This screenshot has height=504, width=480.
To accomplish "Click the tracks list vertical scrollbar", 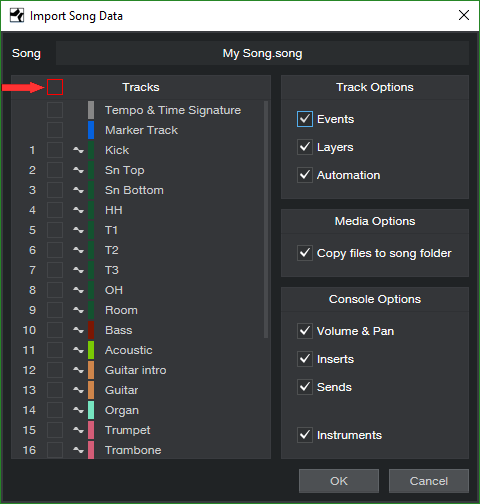I will (x=266, y=220).
